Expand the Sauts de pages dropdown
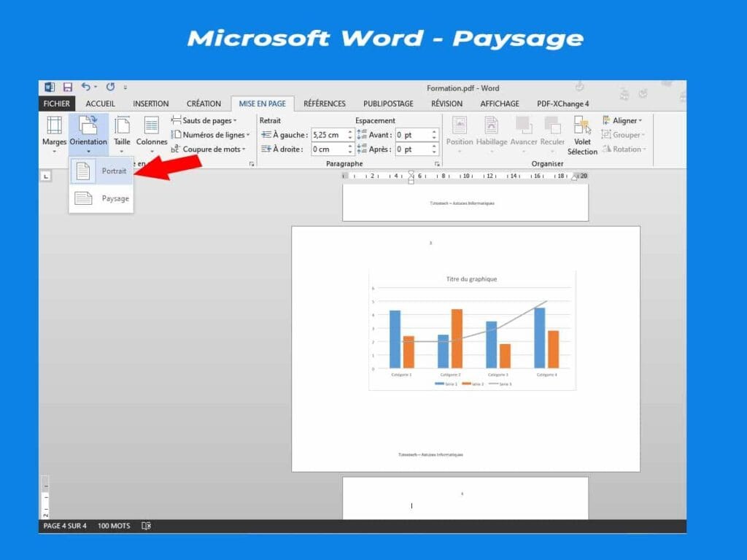 (204, 120)
